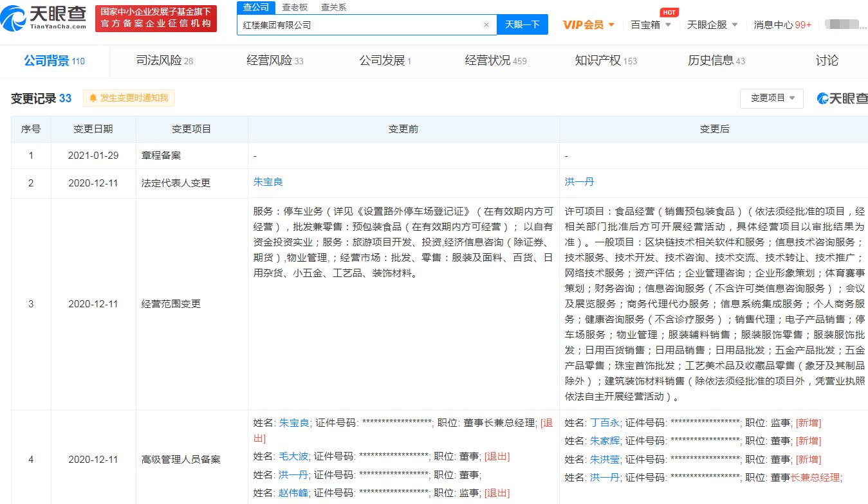Open the 洪一丹 link in 变更后 column row 2
868x504 pixels.
pyautogui.click(x=579, y=182)
